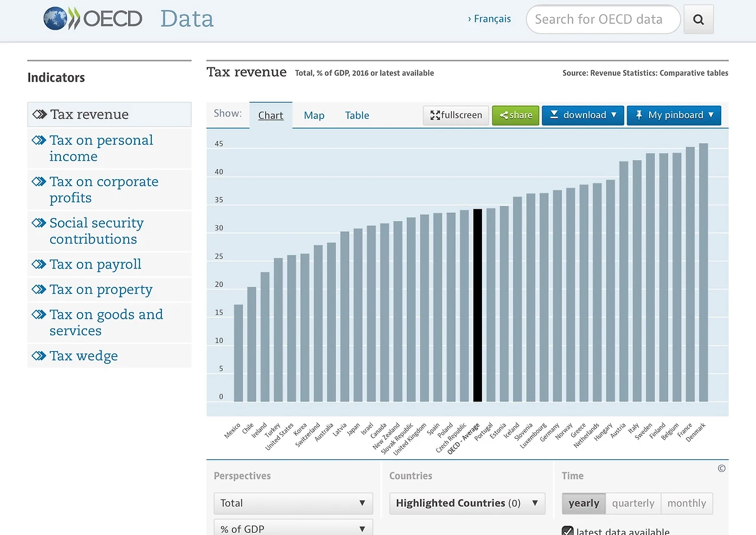Click the Finland axis label
The image size is (756, 535).
[657, 431]
